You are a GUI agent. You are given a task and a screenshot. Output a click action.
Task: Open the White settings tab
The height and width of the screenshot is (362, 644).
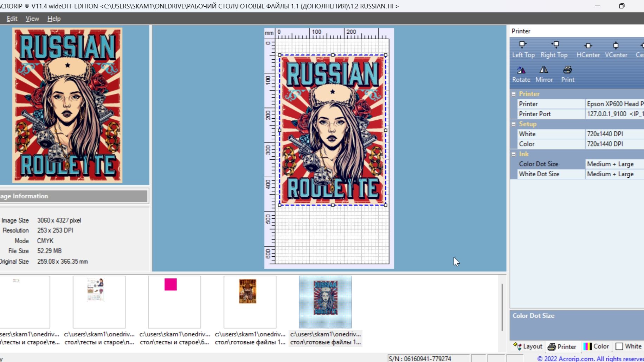coord(629,346)
